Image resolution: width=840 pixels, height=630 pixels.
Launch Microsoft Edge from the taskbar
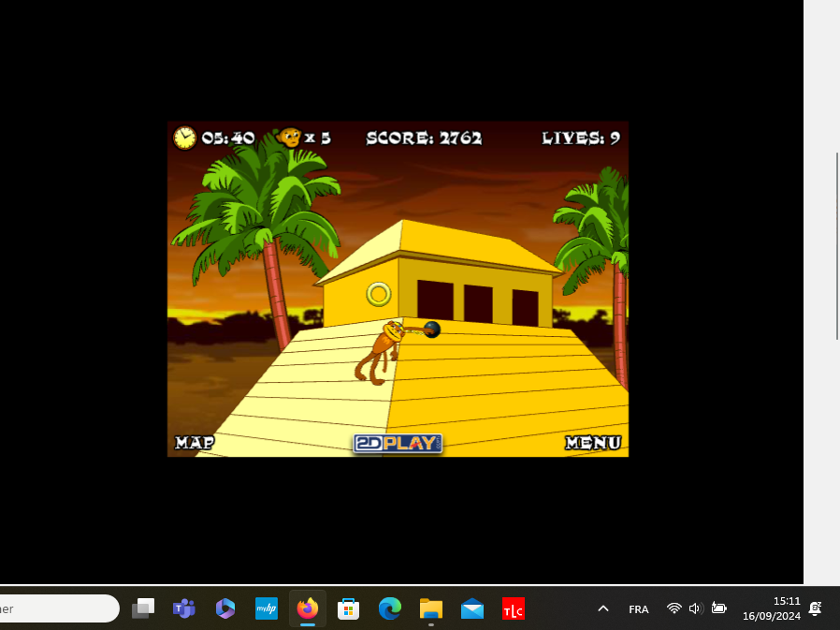[389, 608]
